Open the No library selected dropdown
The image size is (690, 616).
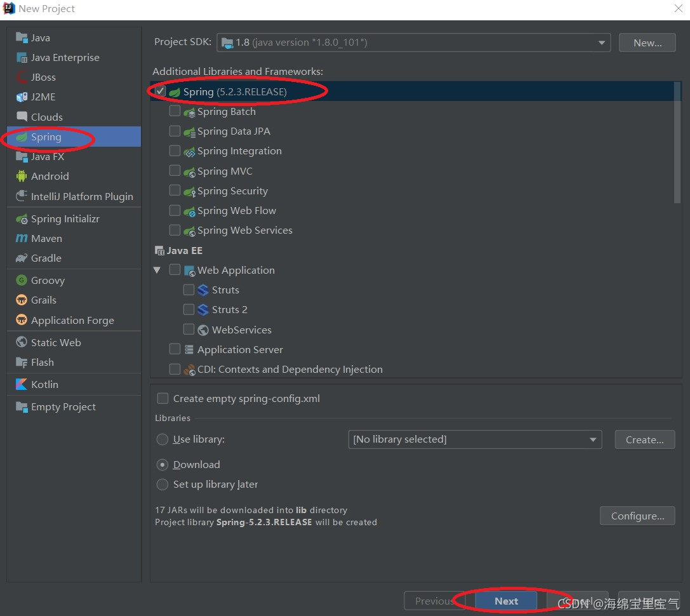point(475,439)
